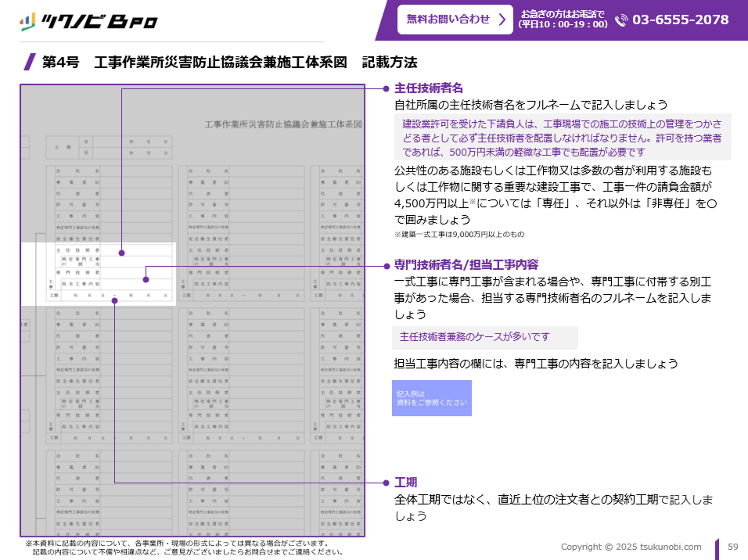Click the 専門技術者名/担当工事内容 heading

pyautogui.click(x=466, y=264)
